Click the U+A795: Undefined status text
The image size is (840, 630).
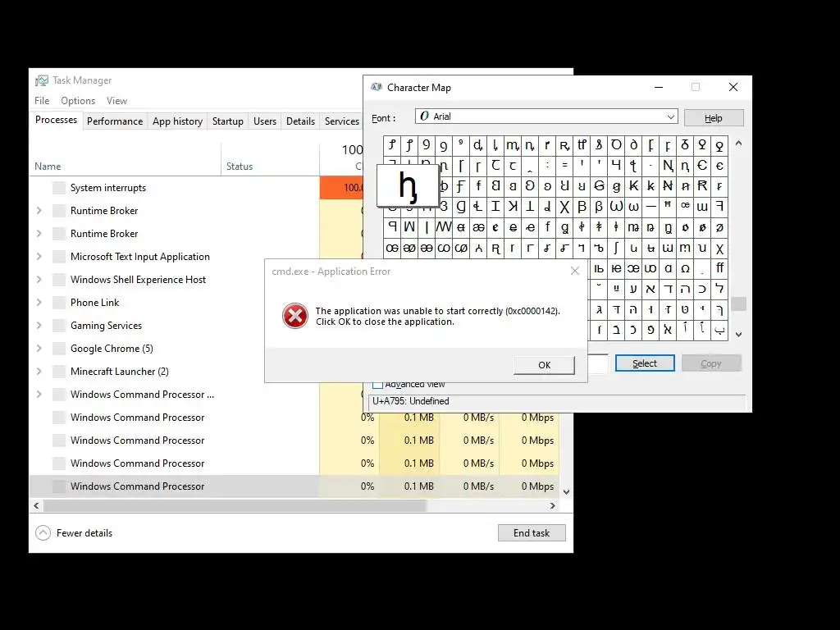point(411,400)
